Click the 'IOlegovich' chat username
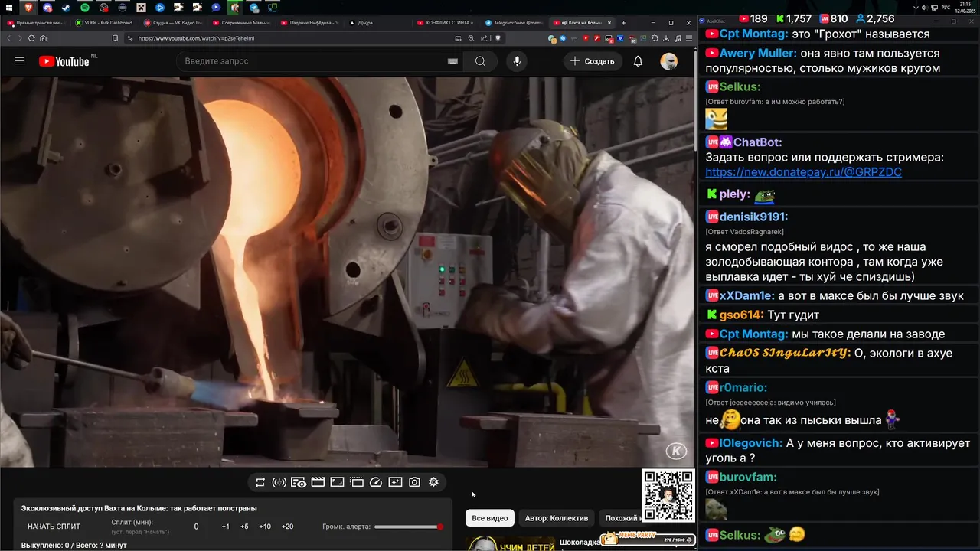Image resolution: width=980 pixels, height=551 pixels. [751, 443]
